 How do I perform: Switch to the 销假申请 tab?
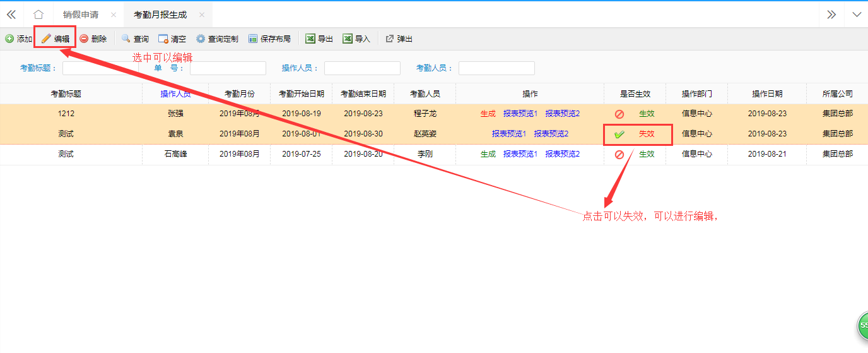[x=81, y=15]
